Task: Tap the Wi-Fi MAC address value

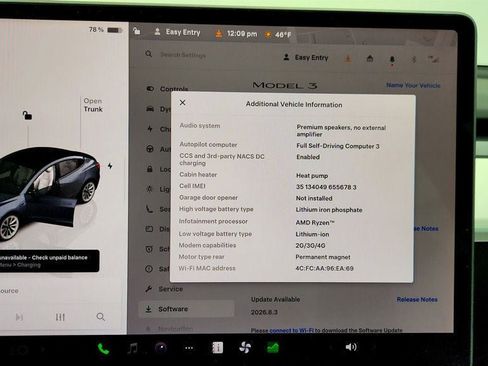Action: click(x=324, y=268)
